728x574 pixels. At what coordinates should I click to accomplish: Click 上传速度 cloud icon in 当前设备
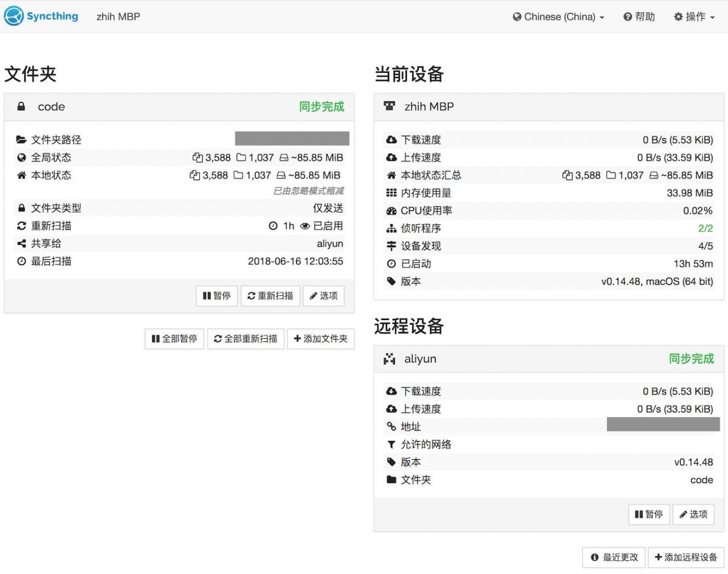(x=391, y=157)
